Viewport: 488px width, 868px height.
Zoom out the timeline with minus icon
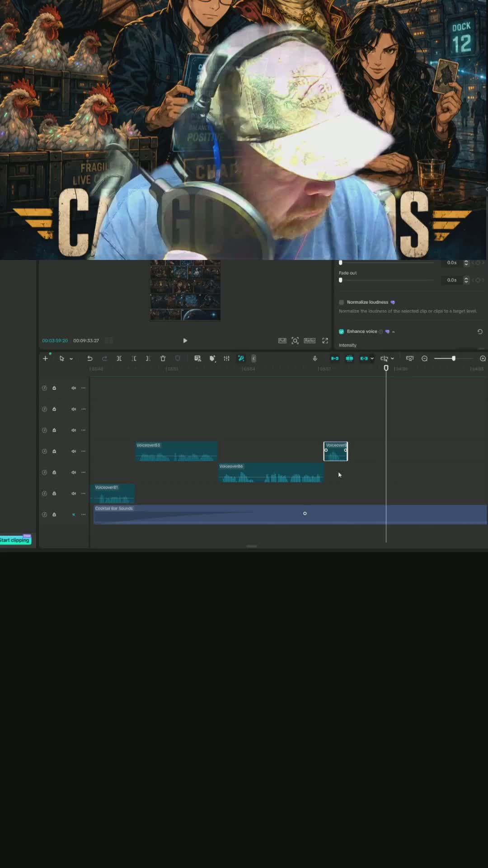click(x=425, y=359)
